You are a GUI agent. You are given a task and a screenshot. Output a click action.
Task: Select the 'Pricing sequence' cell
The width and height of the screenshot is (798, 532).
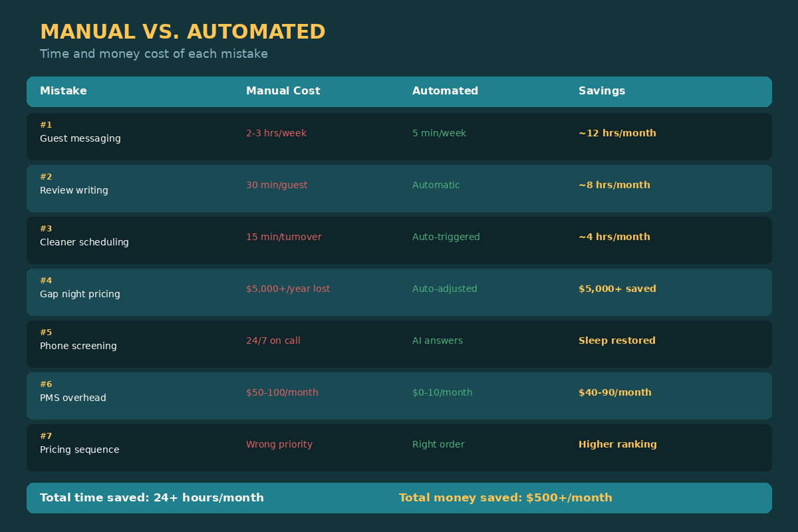click(x=80, y=450)
